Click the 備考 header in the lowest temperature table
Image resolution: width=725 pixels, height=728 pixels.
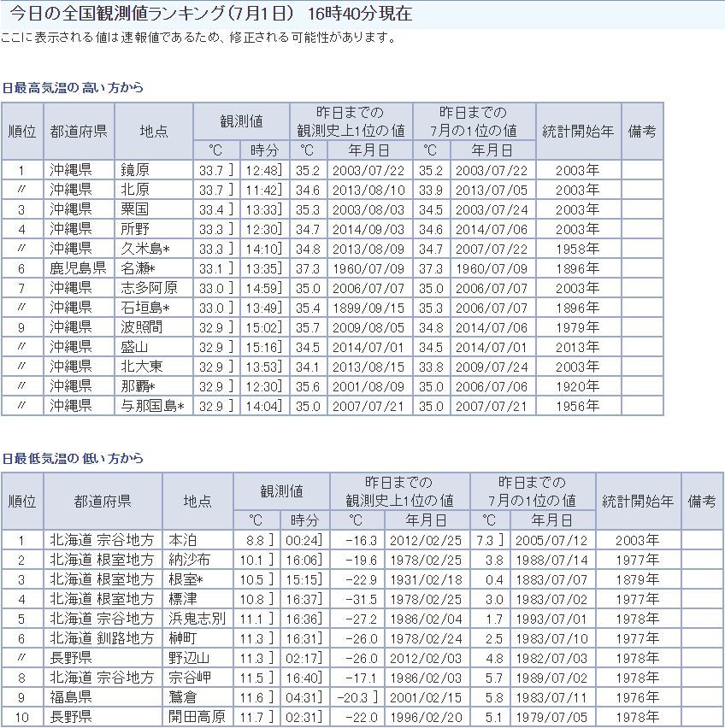[702, 501]
